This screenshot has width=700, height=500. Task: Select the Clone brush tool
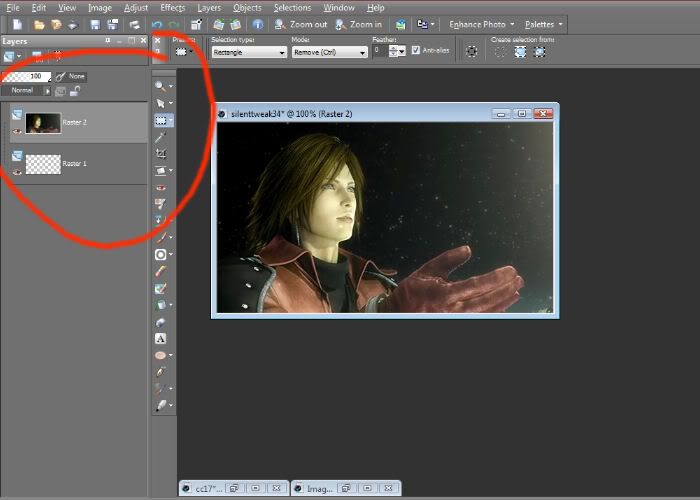click(159, 220)
